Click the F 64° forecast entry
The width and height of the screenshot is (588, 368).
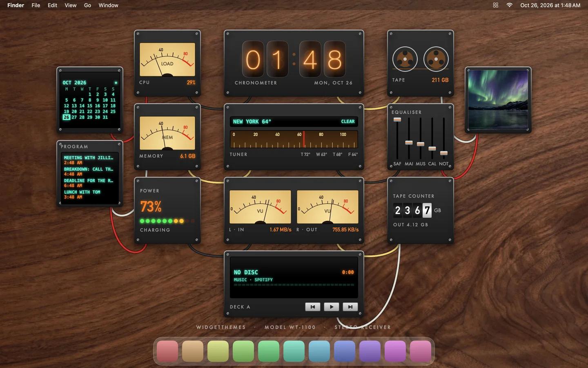(353, 155)
